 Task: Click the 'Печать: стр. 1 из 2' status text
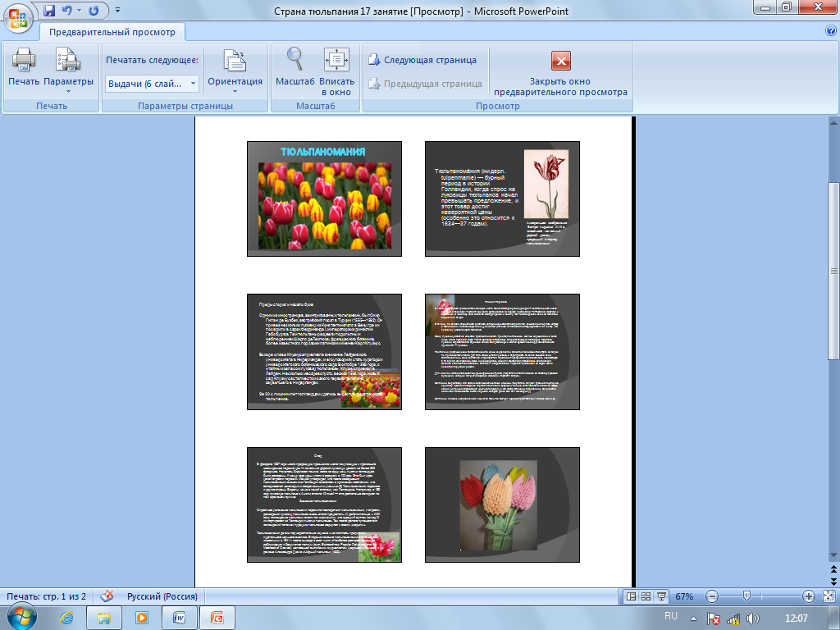(46, 596)
